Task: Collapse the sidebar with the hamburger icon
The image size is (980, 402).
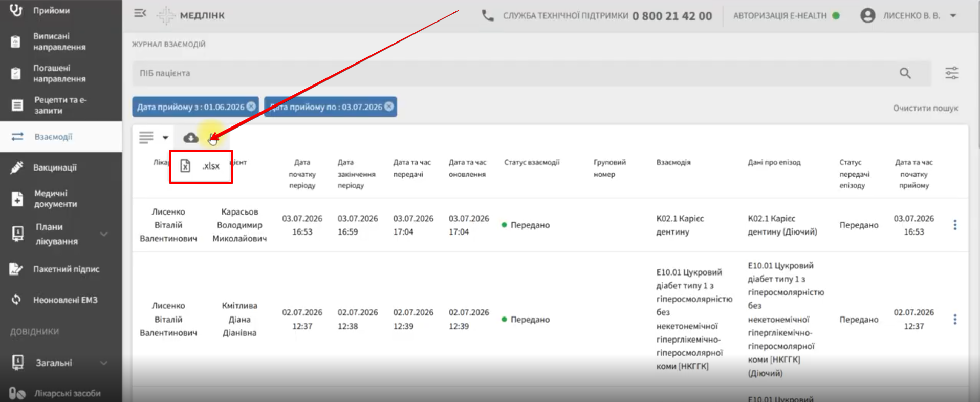Action: point(140,13)
